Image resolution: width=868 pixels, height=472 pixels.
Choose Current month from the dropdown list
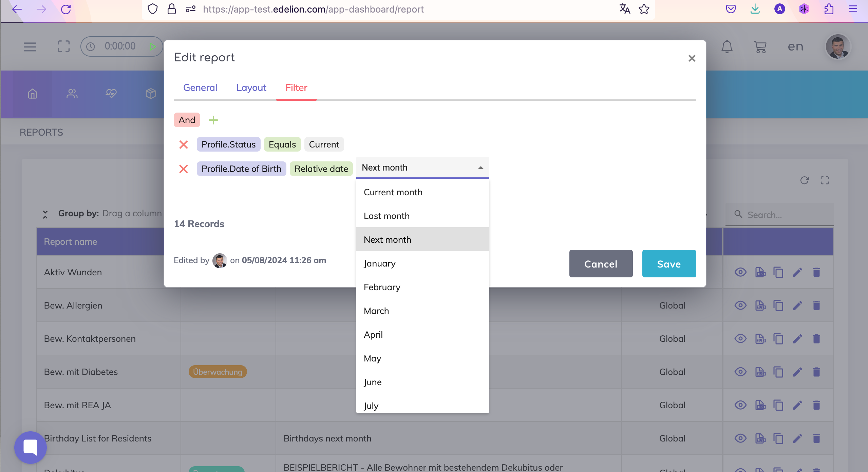click(x=393, y=192)
